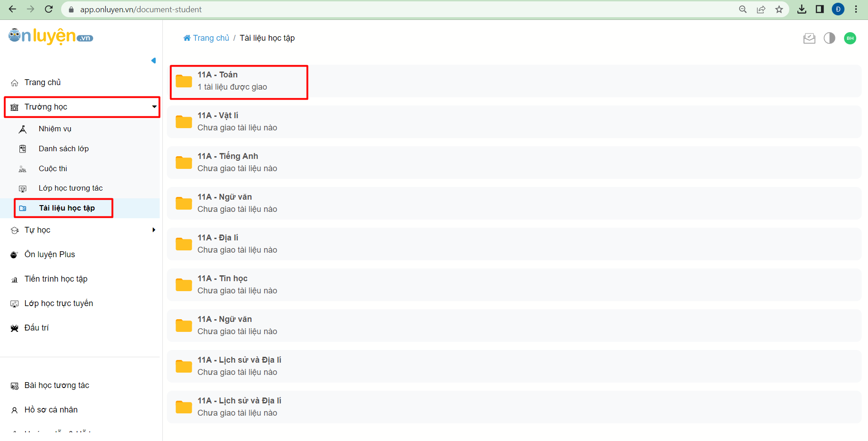Viewport: 868px width, 441px height.
Task: Open Đấu trí in sidebar
Action: click(37, 328)
